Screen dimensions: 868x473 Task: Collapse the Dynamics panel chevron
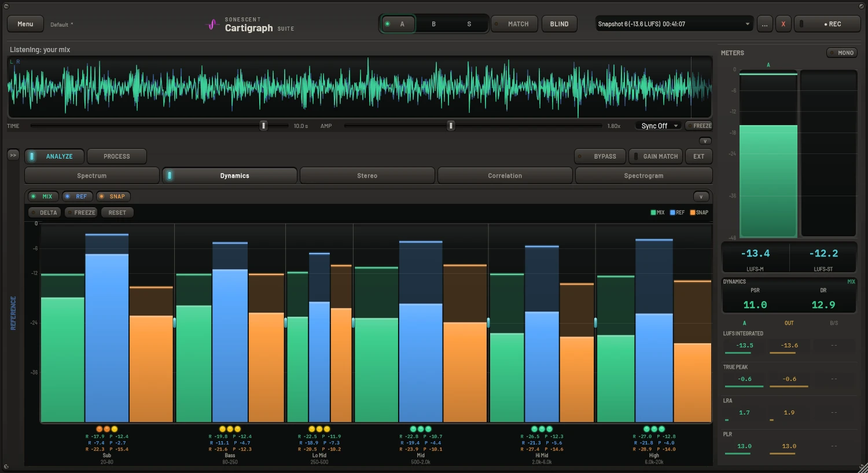(701, 196)
